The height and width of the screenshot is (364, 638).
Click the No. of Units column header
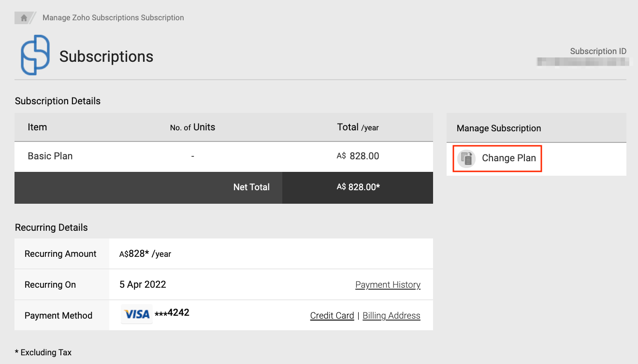192,127
